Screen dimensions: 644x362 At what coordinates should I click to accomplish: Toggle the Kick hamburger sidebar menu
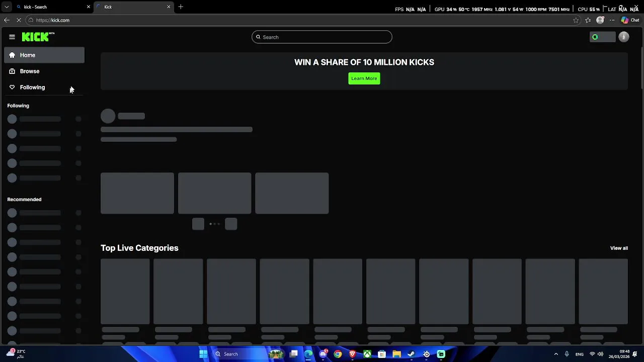pyautogui.click(x=12, y=37)
